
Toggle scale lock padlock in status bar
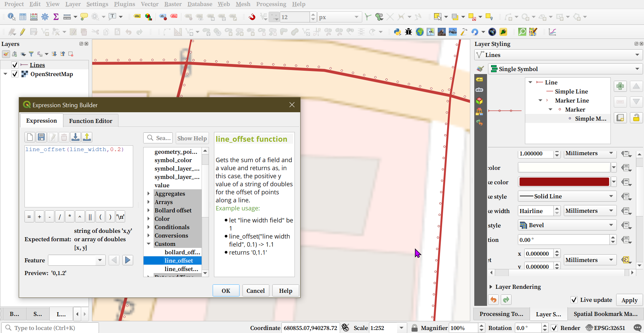point(414,328)
